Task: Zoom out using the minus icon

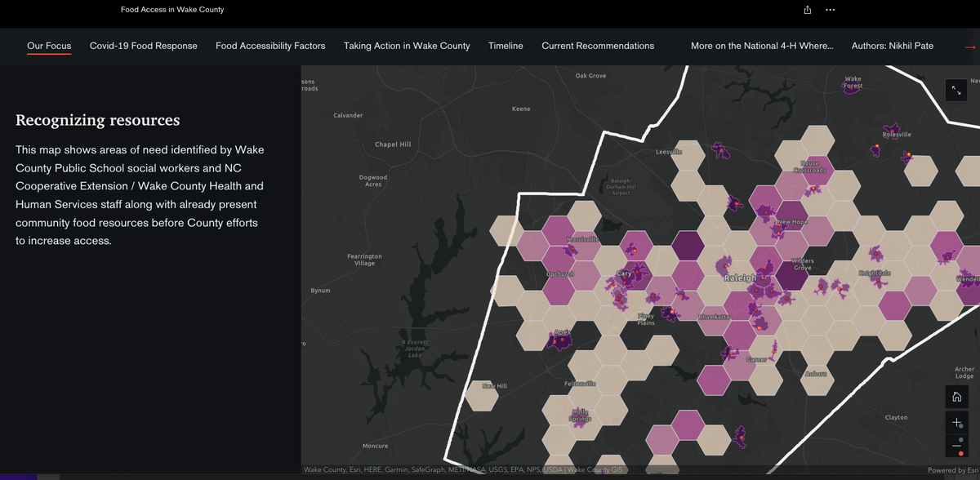Action: pyautogui.click(x=956, y=447)
